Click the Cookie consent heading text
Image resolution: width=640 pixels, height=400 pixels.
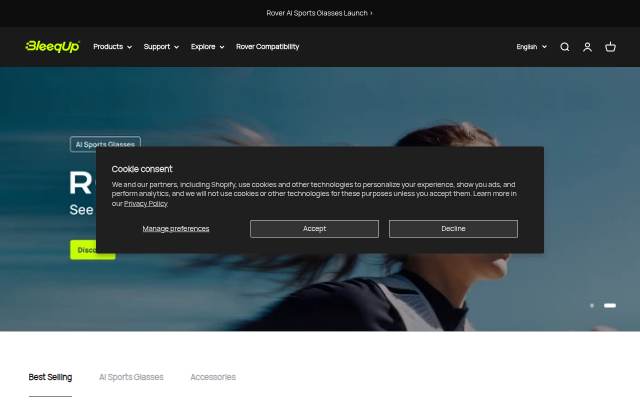[142, 169]
